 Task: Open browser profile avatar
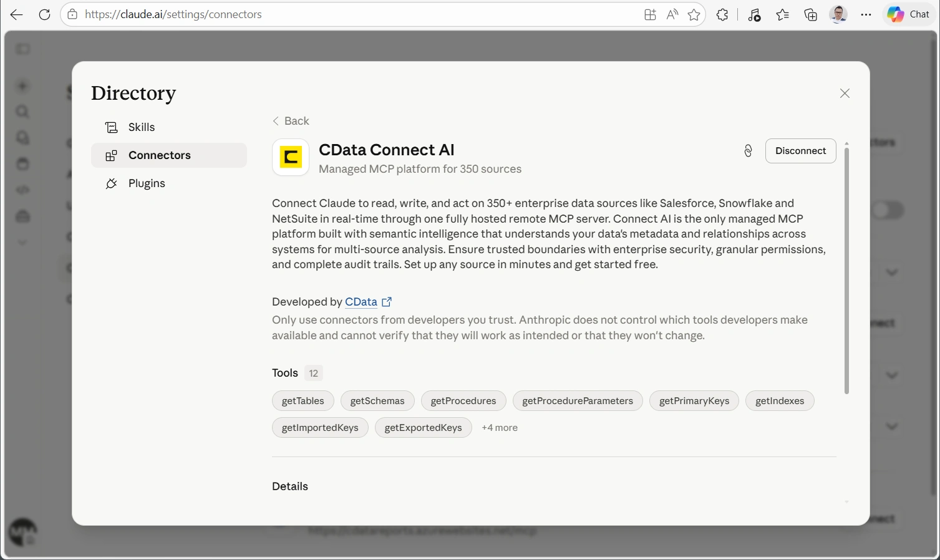pos(838,14)
